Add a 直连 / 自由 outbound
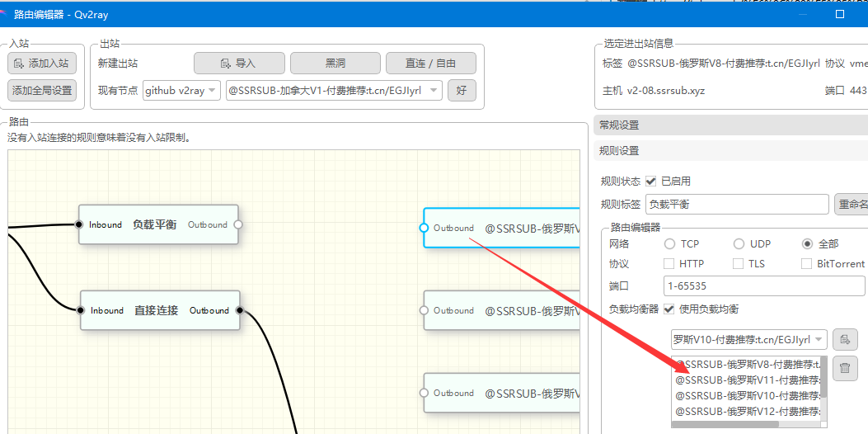The width and height of the screenshot is (868, 434). tap(430, 64)
